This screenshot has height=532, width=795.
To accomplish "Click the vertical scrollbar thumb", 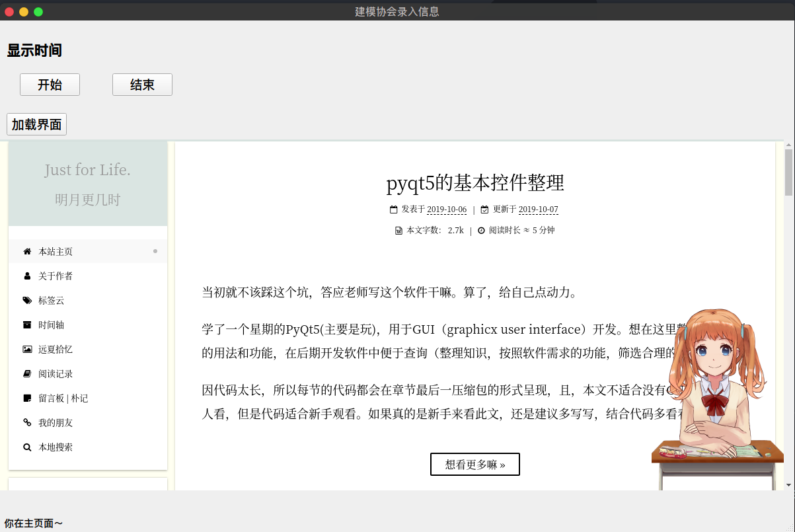I will [788, 172].
